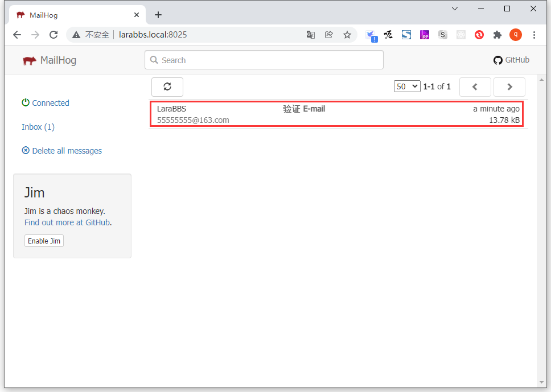Bookmark this page with star icon

(x=347, y=35)
